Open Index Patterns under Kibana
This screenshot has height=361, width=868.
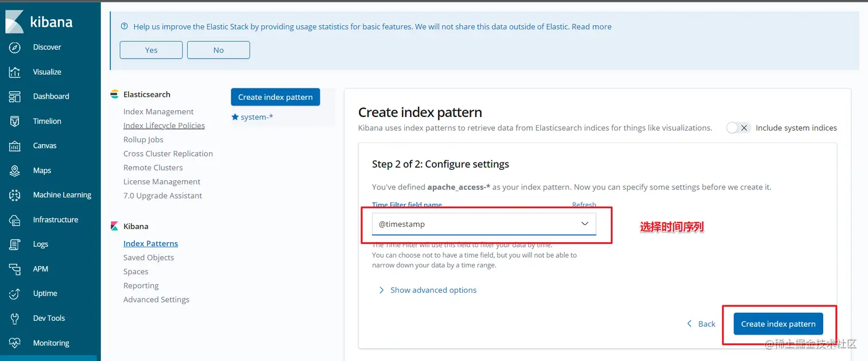tap(150, 243)
